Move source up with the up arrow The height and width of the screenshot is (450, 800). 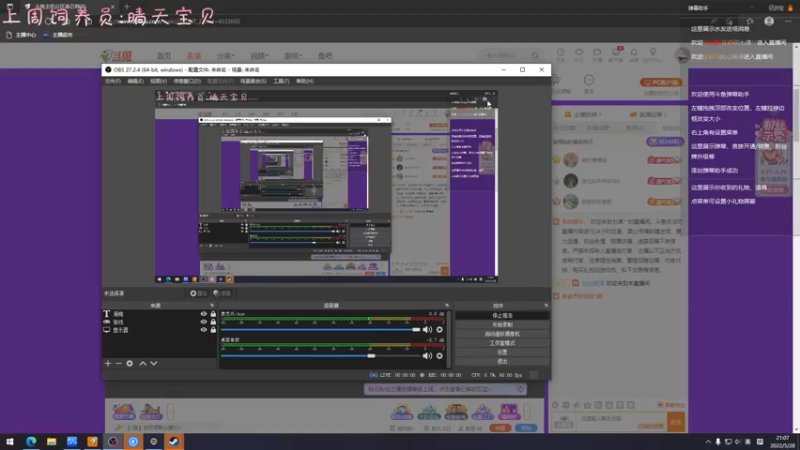click(143, 363)
